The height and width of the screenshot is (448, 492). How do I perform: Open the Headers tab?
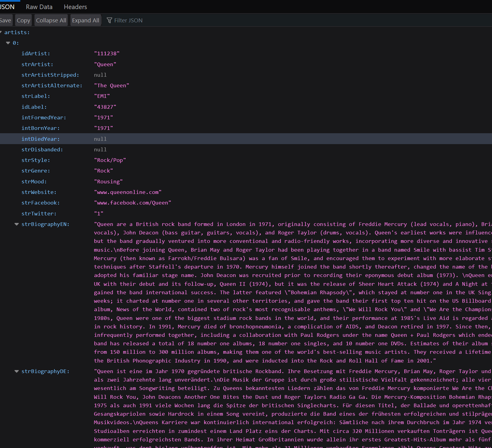pyautogui.click(x=75, y=7)
